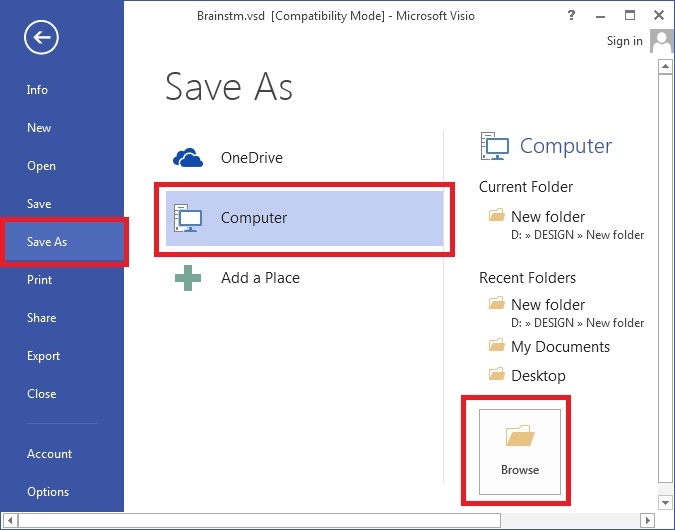Image resolution: width=675 pixels, height=530 pixels.
Task: Click the green plus Add a Place icon
Action: [188, 278]
